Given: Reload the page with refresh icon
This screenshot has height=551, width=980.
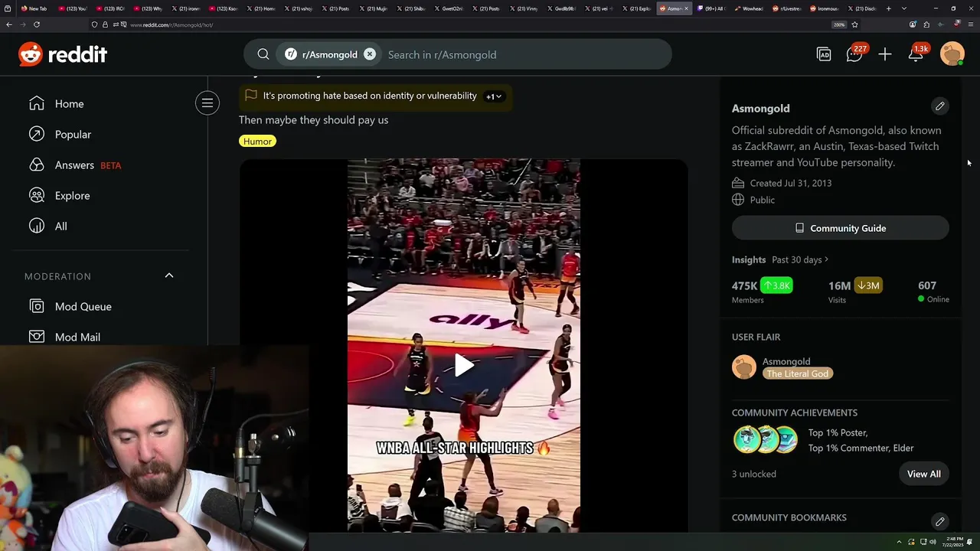Looking at the screenshot, I should [x=36, y=24].
